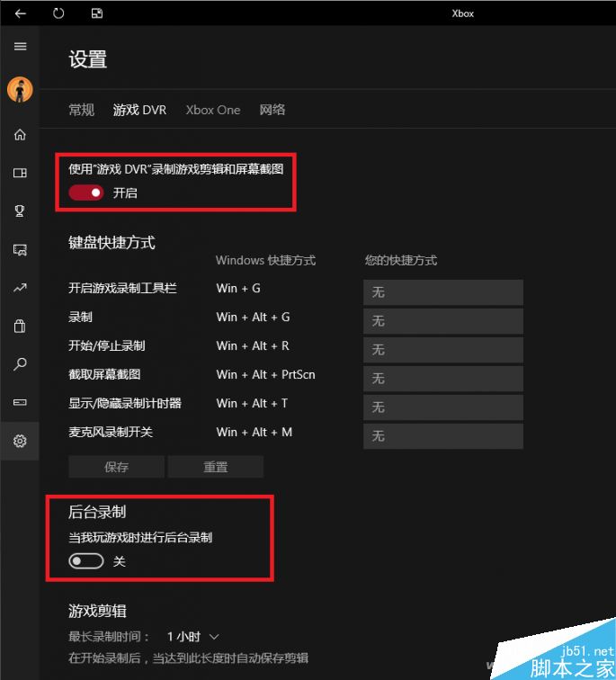The image size is (616, 680).
Task: Open the 网络 tab
Action: [272, 110]
